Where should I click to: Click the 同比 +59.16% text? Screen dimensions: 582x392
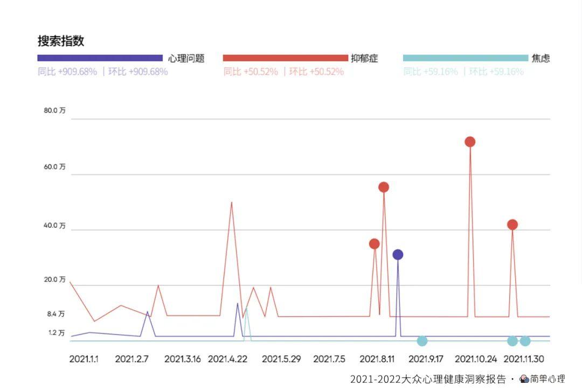click(431, 72)
